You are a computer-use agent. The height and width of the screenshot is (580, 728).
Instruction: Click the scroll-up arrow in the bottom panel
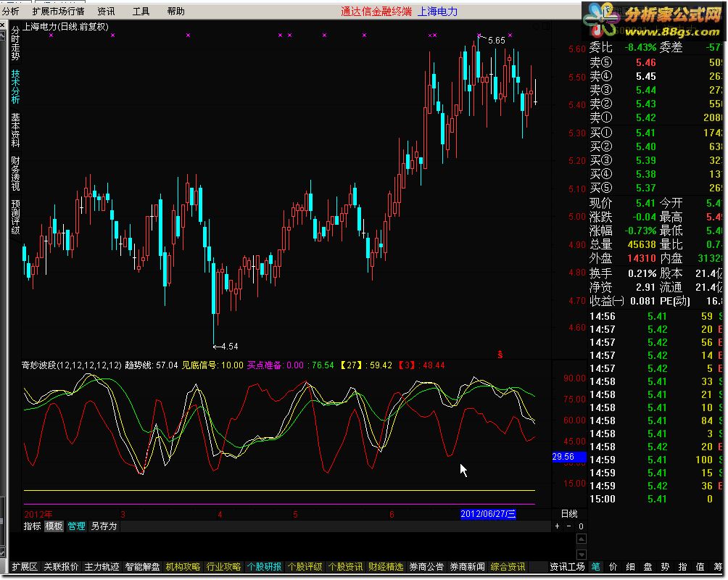pyautogui.click(x=582, y=539)
